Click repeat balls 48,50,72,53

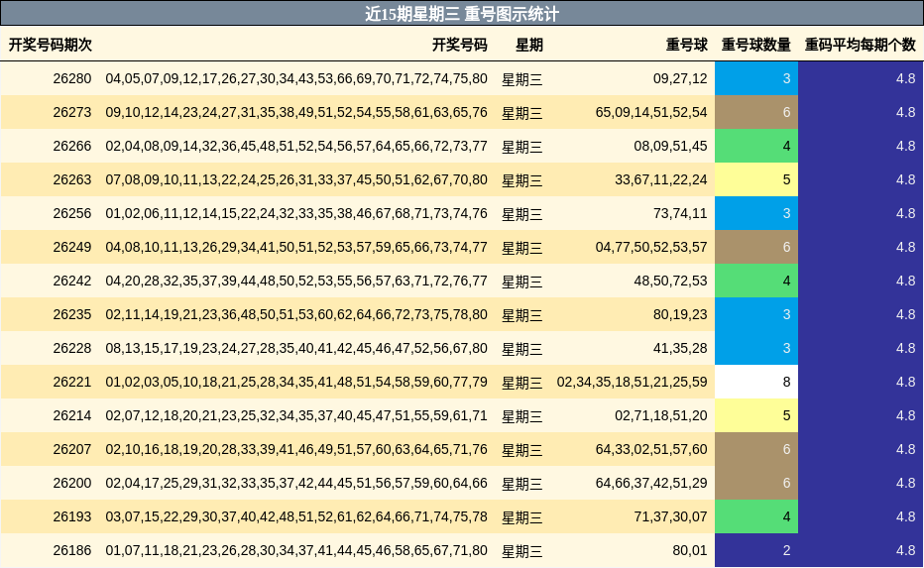point(670,282)
